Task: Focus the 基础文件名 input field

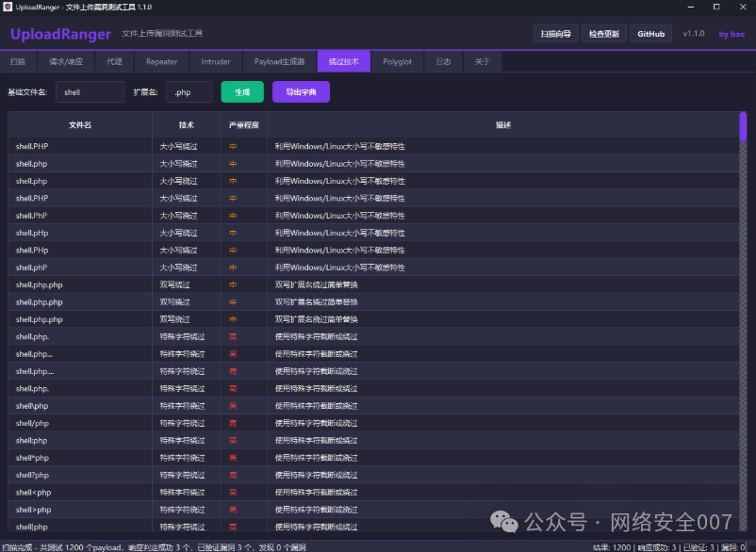Action: pyautogui.click(x=90, y=92)
